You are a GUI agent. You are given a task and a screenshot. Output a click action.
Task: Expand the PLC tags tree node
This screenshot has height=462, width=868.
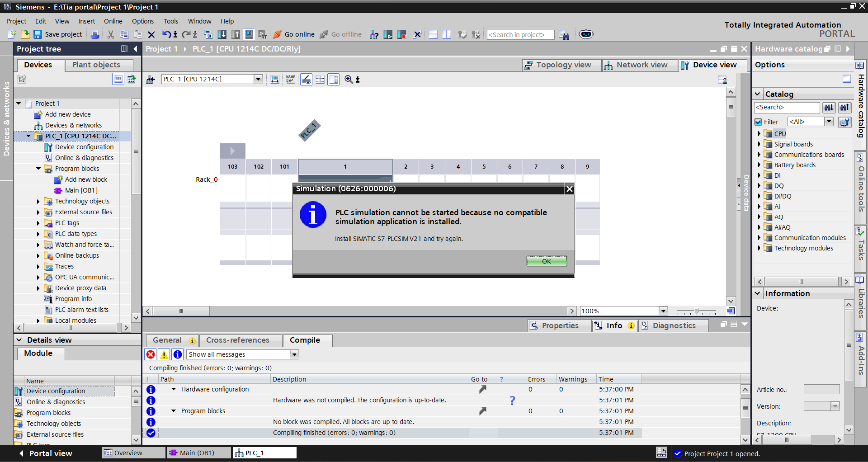[x=38, y=223]
